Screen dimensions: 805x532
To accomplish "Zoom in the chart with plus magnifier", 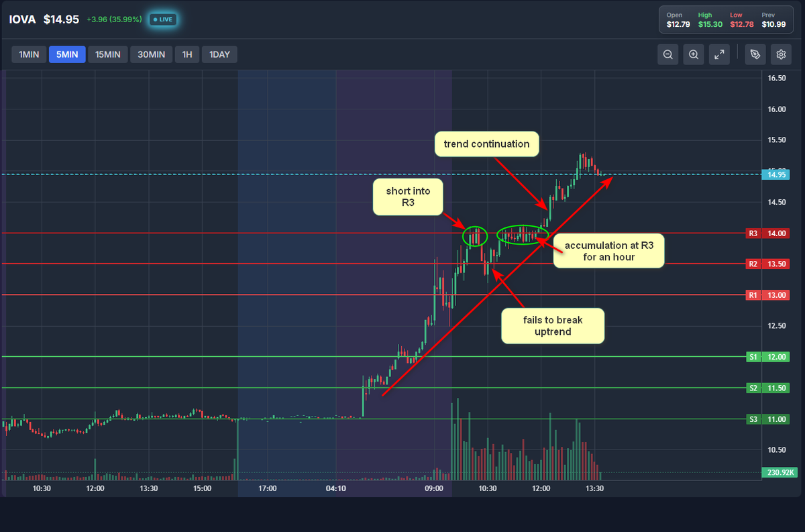I will pyautogui.click(x=694, y=55).
